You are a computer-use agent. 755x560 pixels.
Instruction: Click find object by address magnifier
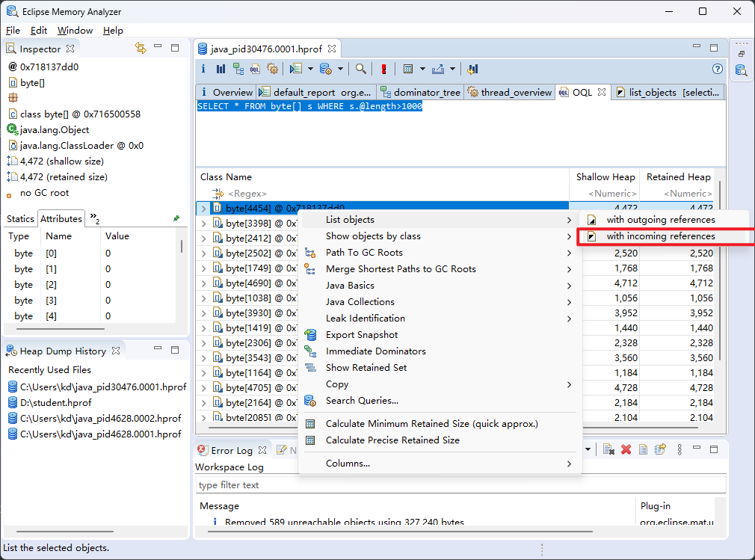[360, 69]
